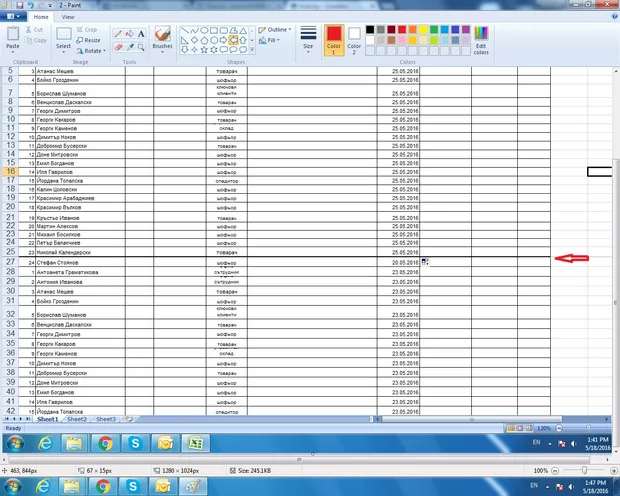Pick the Fill with color bucket tool
This screenshot has height=496, width=620.
tap(130, 33)
